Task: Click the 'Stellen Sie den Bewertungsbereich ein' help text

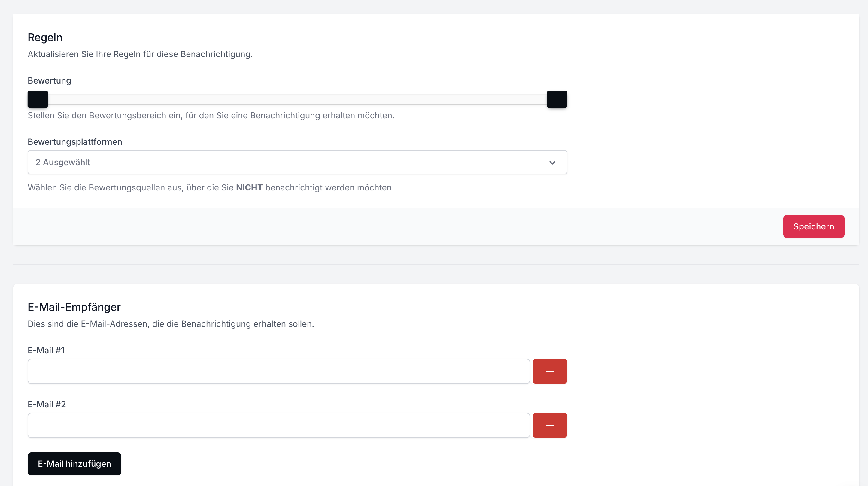Action: [x=211, y=115]
